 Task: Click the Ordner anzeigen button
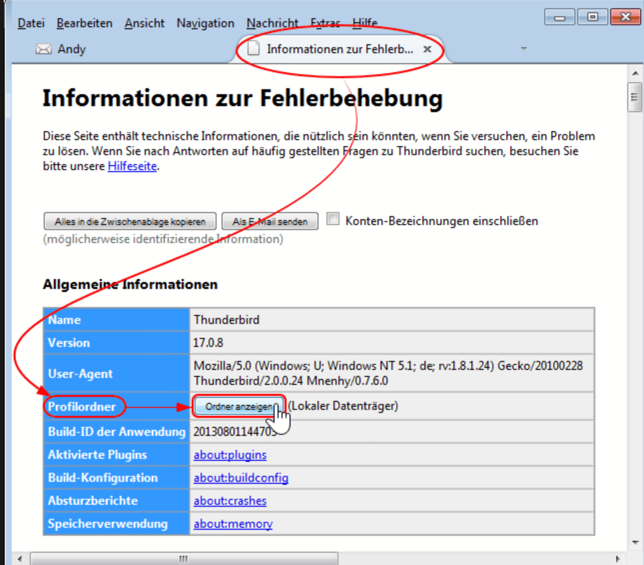pos(239,407)
